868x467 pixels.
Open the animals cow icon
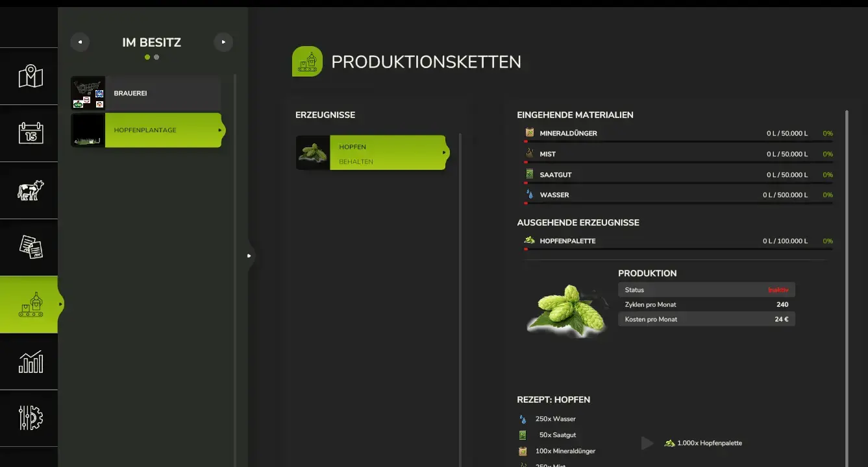(x=30, y=190)
